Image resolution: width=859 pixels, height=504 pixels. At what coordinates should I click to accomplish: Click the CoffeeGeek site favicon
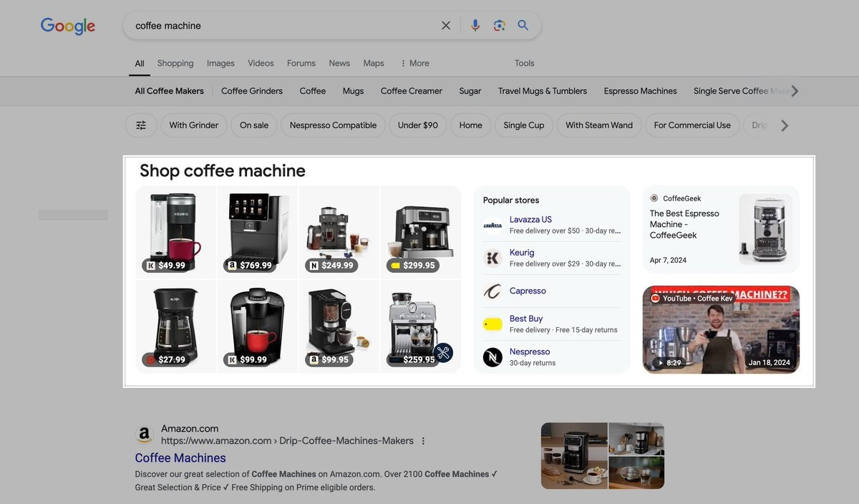coord(654,198)
